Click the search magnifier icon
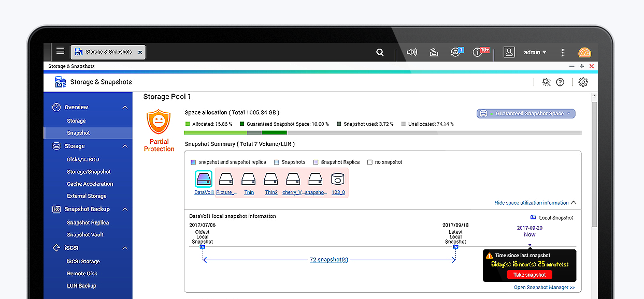Viewport: 644px width, 299px height. [380, 52]
